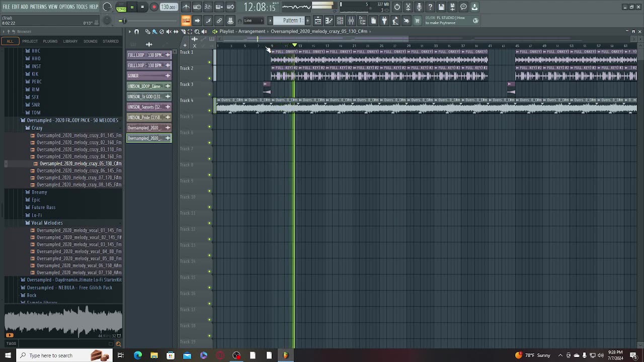Open the Line snap dropdown

254,21
